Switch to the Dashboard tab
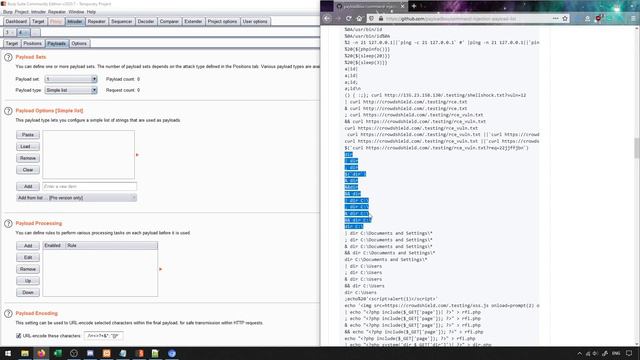 16,22
